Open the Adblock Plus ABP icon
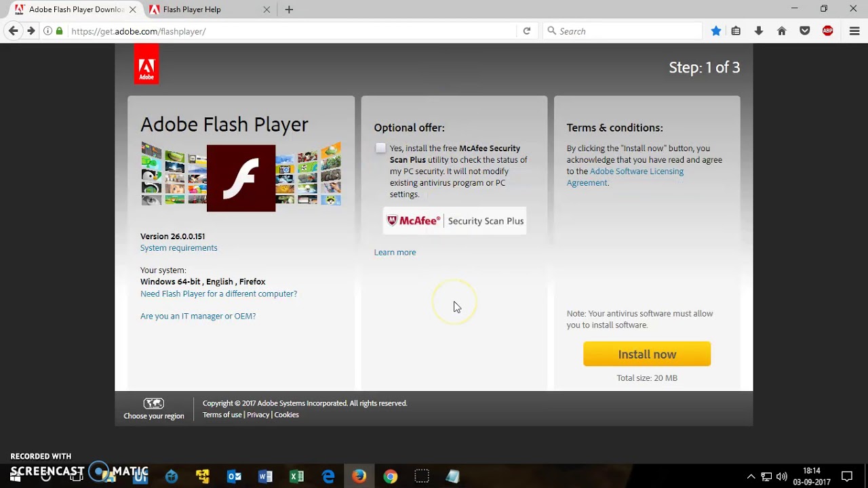 coord(828,31)
